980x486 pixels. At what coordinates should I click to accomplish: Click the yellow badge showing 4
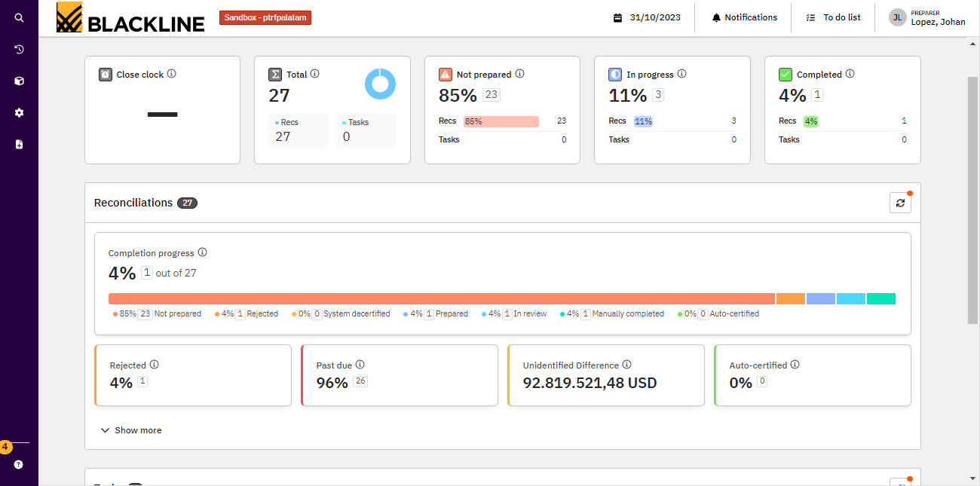[x=5, y=447]
